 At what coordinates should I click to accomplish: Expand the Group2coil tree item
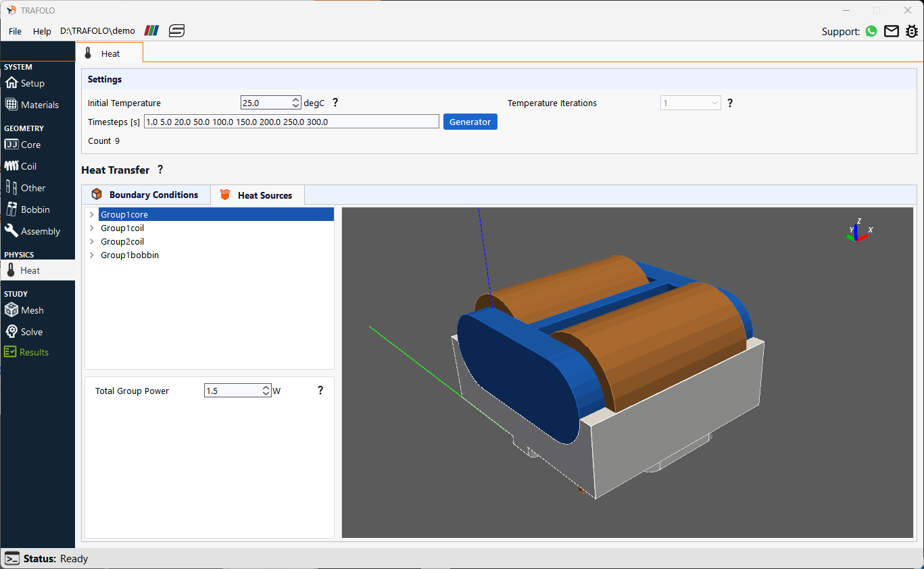coord(91,241)
